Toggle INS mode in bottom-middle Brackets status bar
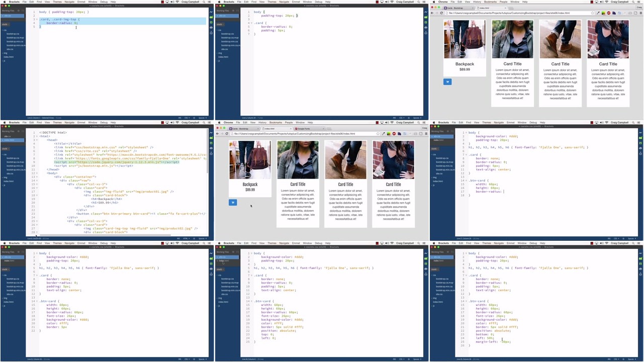The height and width of the screenshot is (362, 644). click(394, 359)
